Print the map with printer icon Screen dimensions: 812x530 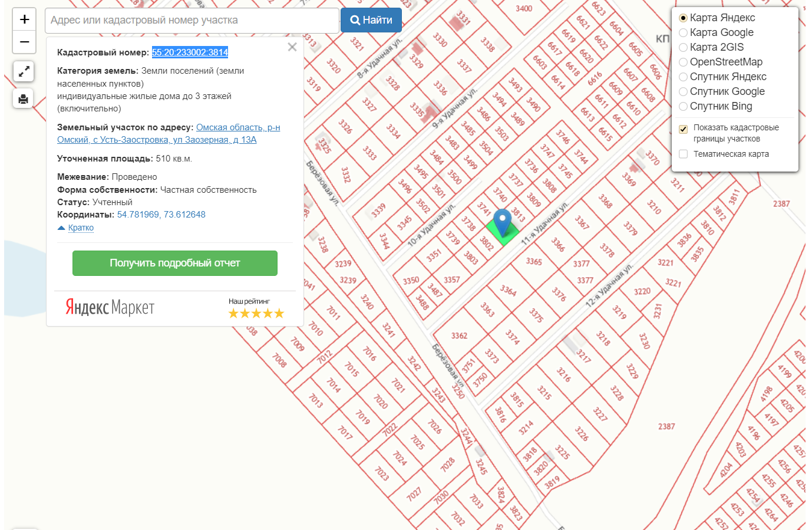pyautogui.click(x=24, y=98)
